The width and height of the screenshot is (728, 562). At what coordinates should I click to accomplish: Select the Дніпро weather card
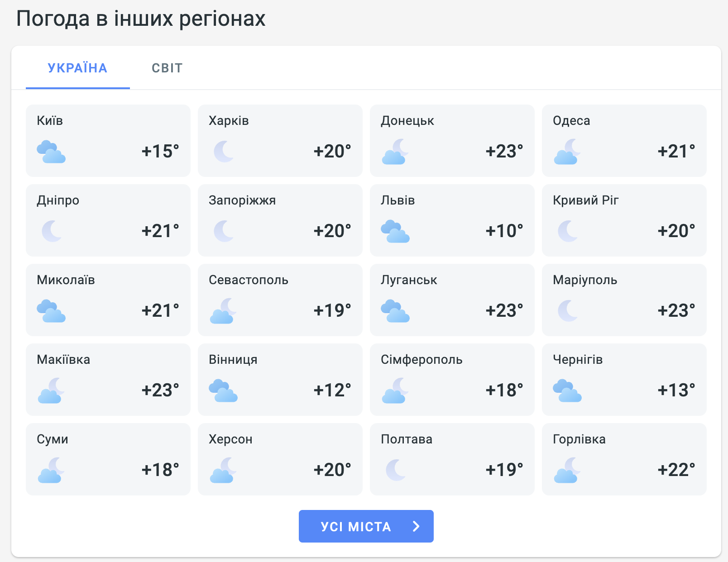click(108, 220)
